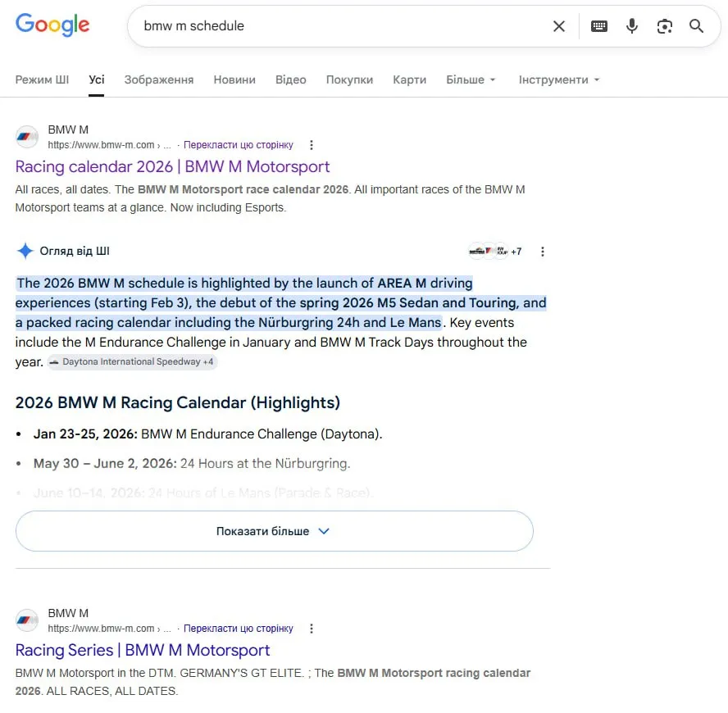
Task: Search by image with camera lens icon
Action: [x=664, y=26]
